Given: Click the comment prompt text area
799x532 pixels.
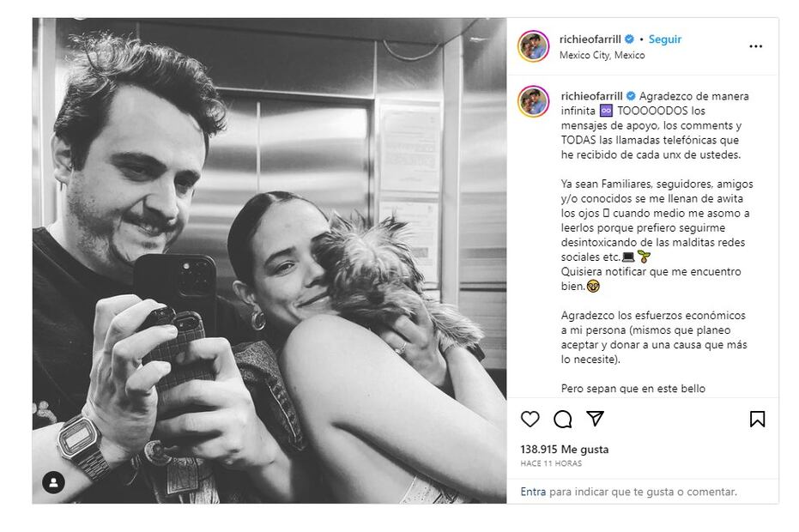Looking at the screenshot, I should (642, 492).
